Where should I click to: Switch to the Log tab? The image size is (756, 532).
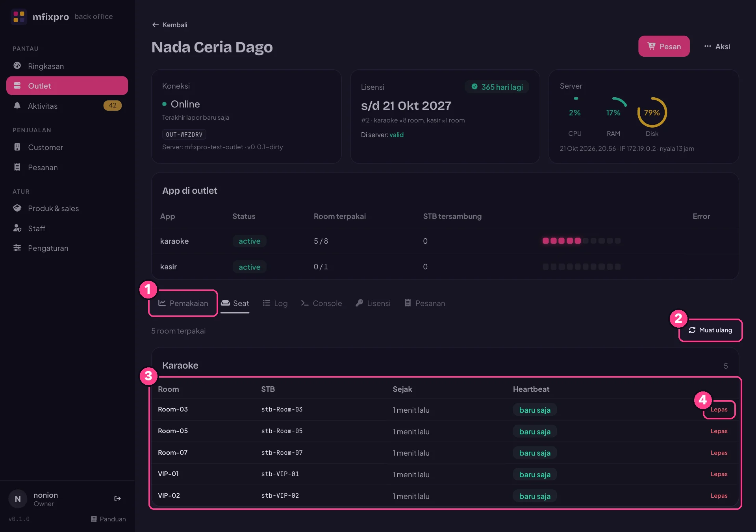click(x=275, y=303)
